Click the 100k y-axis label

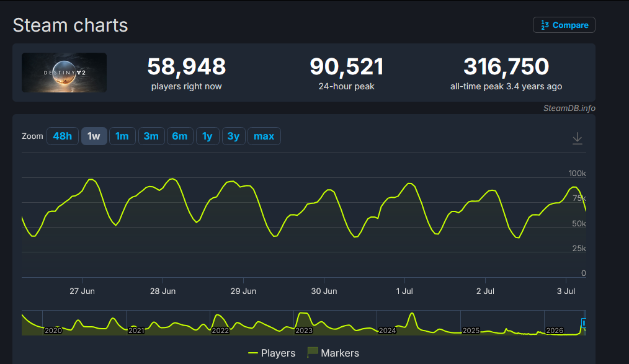(578, 173)
